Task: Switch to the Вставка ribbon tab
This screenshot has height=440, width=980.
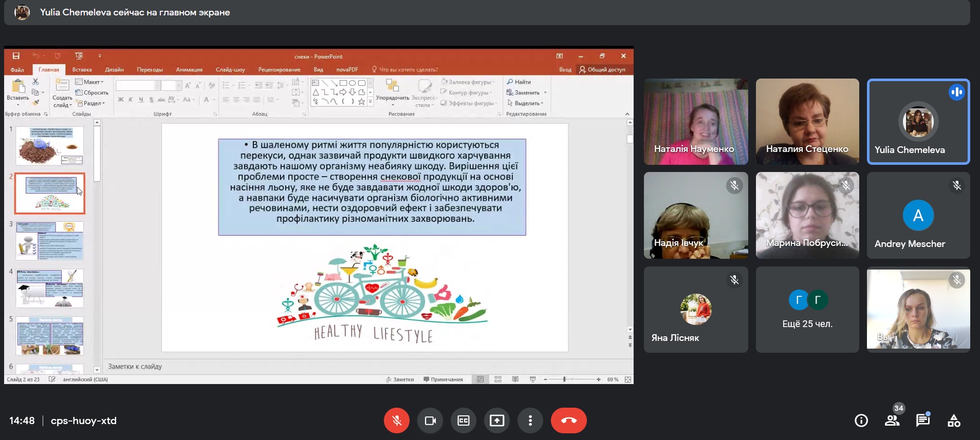Action: 82,70
